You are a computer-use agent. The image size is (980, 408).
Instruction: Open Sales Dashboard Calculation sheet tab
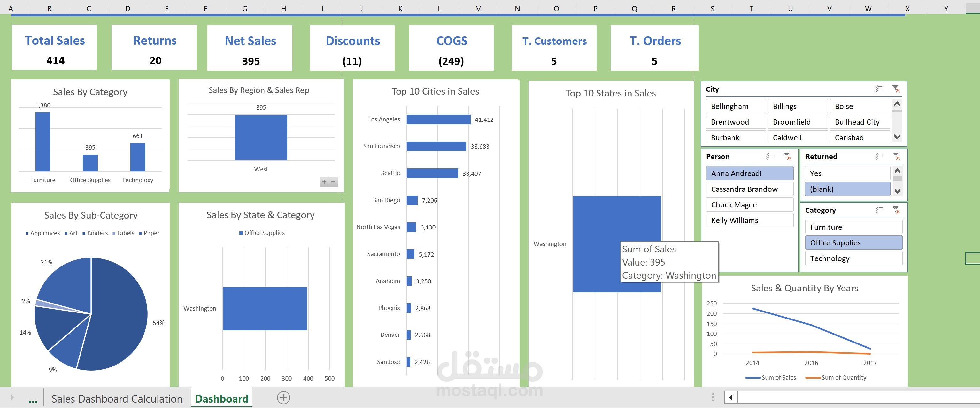click(117, 398)
